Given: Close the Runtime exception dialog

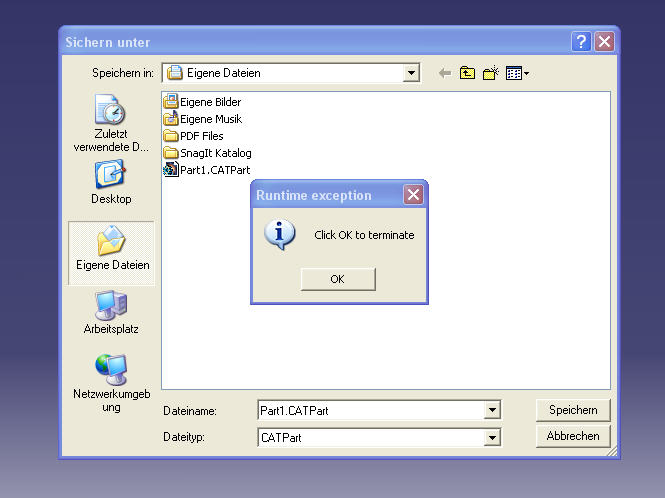Looking at the screenshot, I should pos(413,195).
